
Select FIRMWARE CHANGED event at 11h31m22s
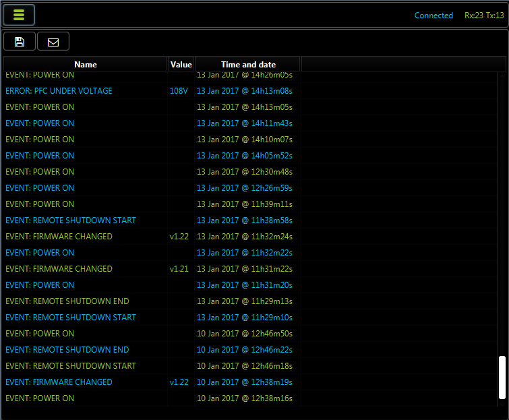coord(250,269)
